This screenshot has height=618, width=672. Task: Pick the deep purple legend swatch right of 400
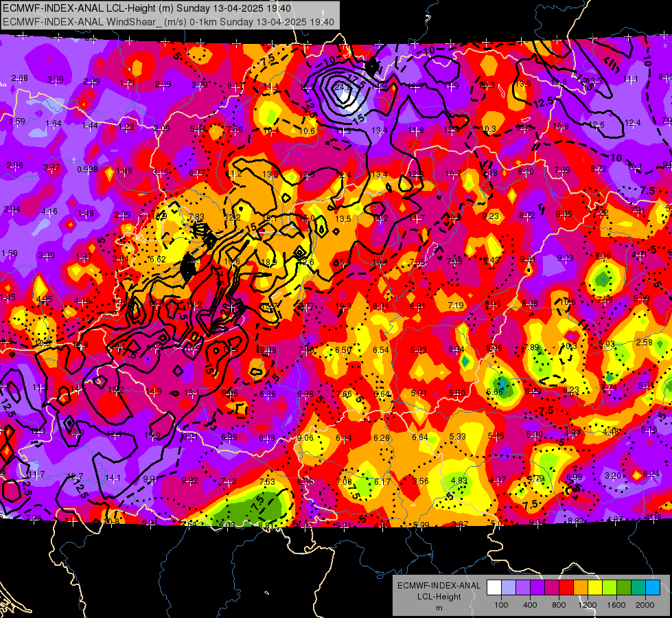point(537,588)
